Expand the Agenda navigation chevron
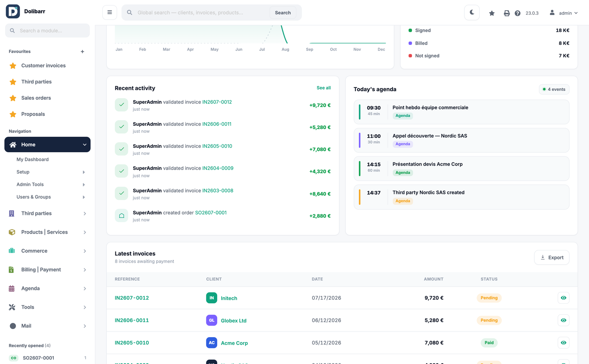 tap(85, 288)
